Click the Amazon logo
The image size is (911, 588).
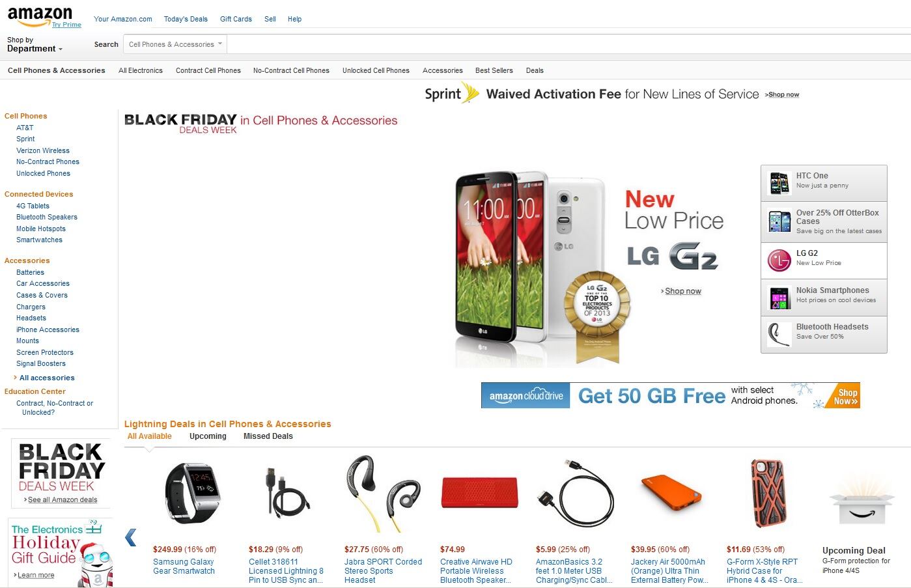[x=39, y=16]
